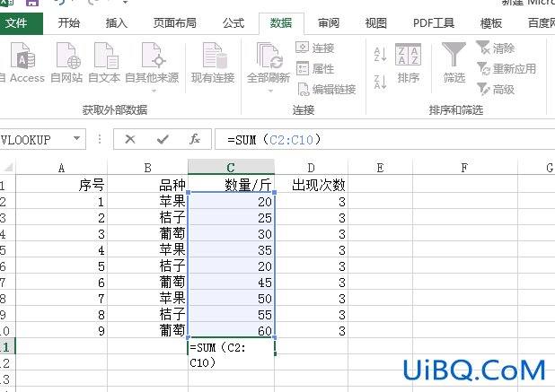Select the cell containing 50
Viewport: 555px width, 392px height.
[x=231, y=299]
